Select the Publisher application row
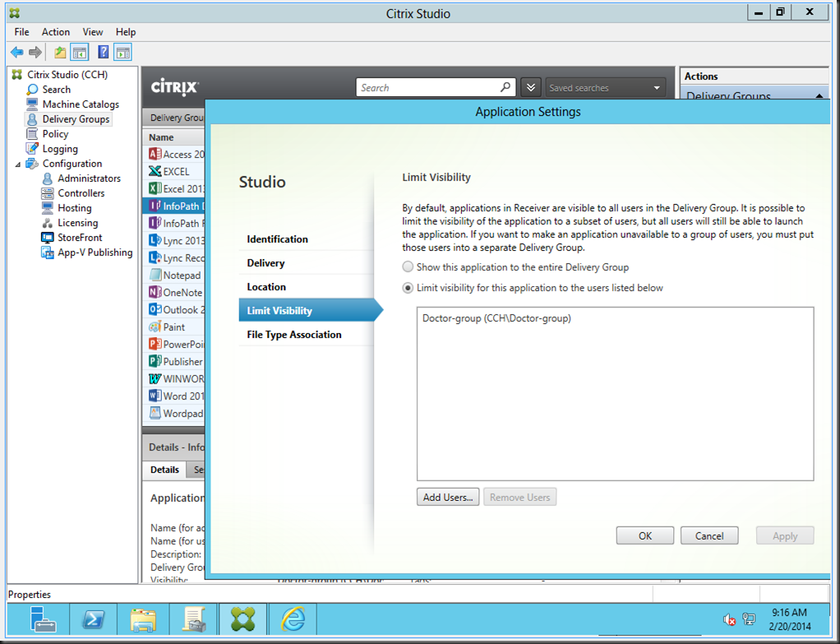Screen dimensions: 840x644 pyautogui.click(x=173, y=361)
